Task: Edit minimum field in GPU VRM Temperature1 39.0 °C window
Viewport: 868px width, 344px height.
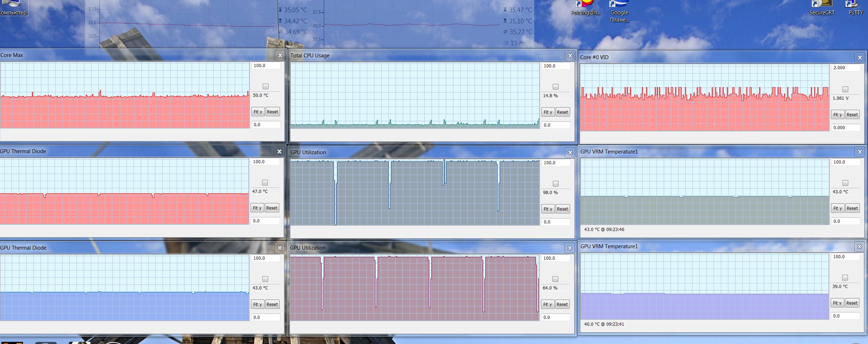Action: pyautogui.click(x=845, y=316)
